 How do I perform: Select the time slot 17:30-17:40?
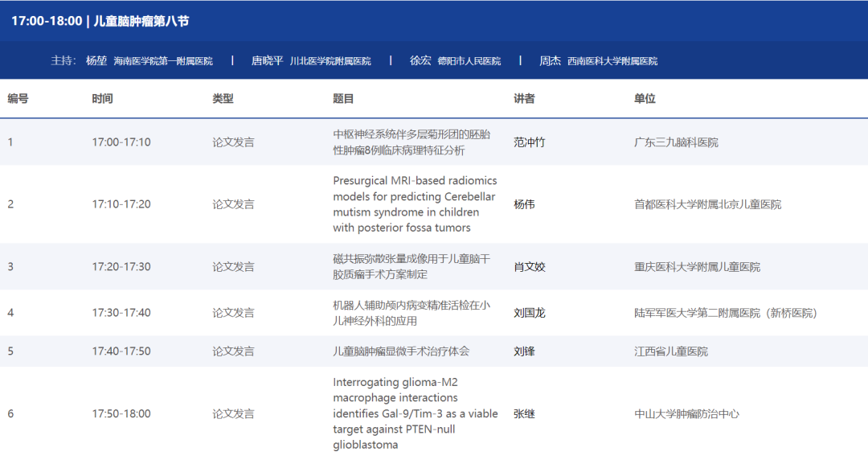(x=121, y=313)
